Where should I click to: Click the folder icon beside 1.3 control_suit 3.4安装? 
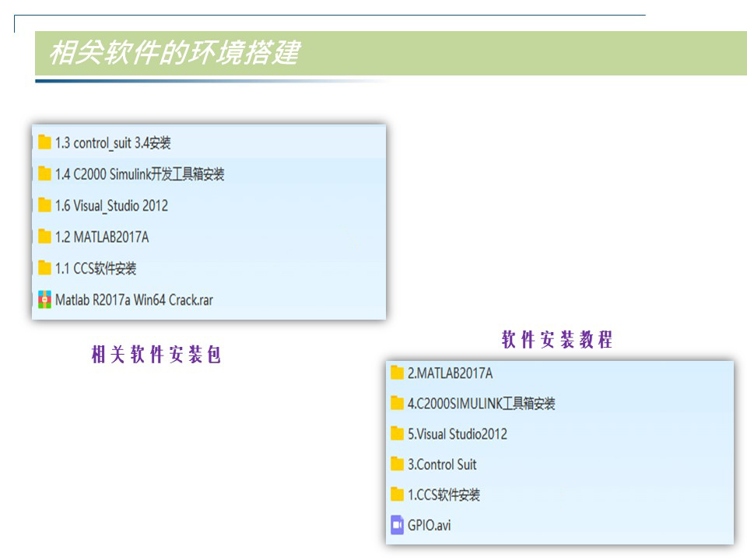tap(44, 142)
